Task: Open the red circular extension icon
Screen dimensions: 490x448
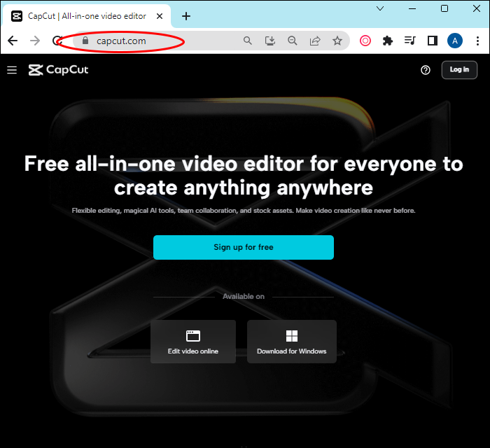Action: (x=365, y=41)
